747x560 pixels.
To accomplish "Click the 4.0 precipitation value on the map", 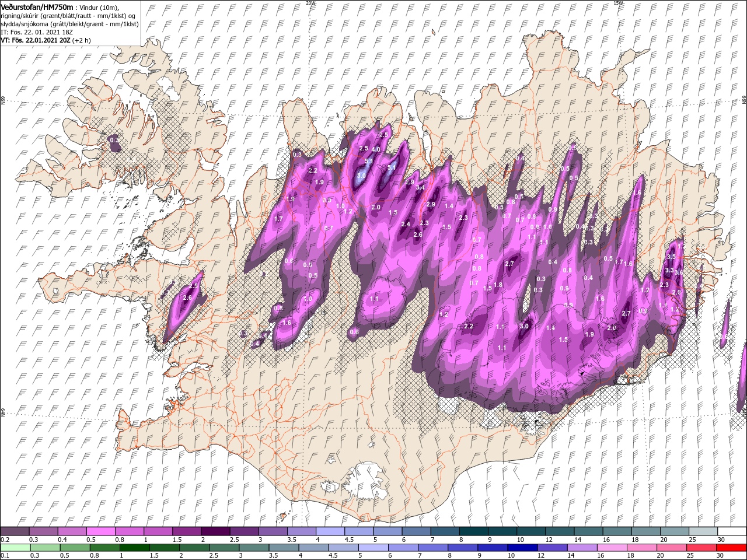I will pos(376,150).
